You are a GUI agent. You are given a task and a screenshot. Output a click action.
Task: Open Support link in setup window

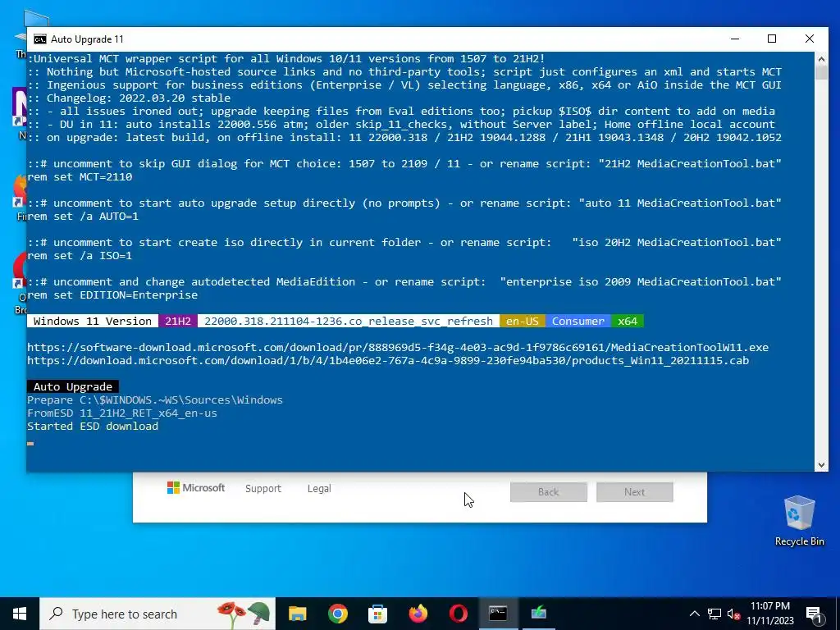pyautogui.click(x=263, y=489)
